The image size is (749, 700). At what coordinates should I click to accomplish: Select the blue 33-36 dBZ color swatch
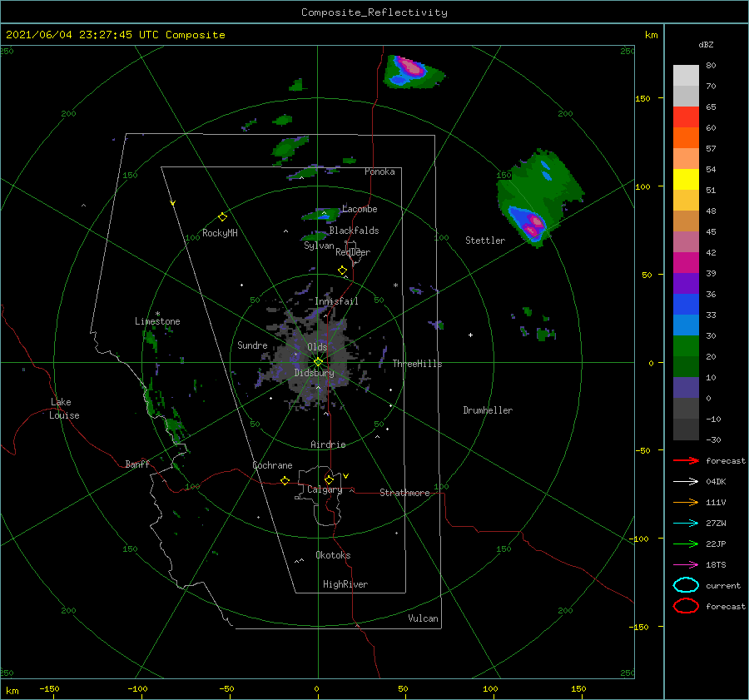(686, 305)
